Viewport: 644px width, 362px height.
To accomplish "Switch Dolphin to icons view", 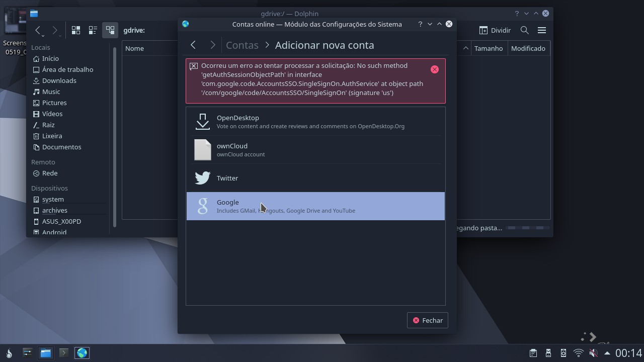I will (76, 30).
